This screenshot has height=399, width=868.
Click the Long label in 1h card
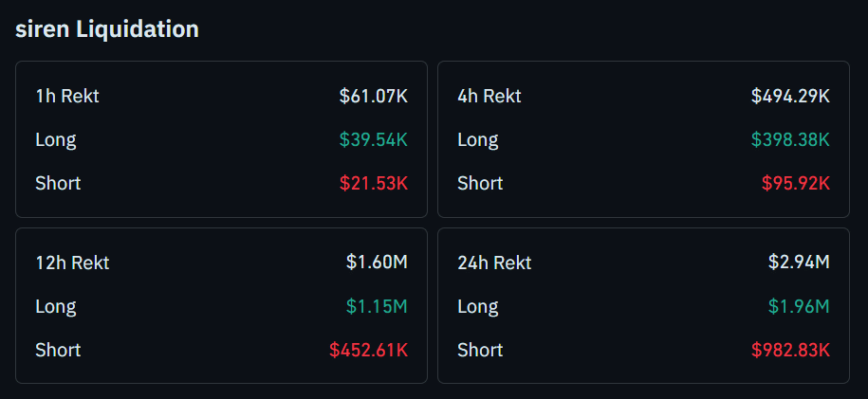point(56,139)
